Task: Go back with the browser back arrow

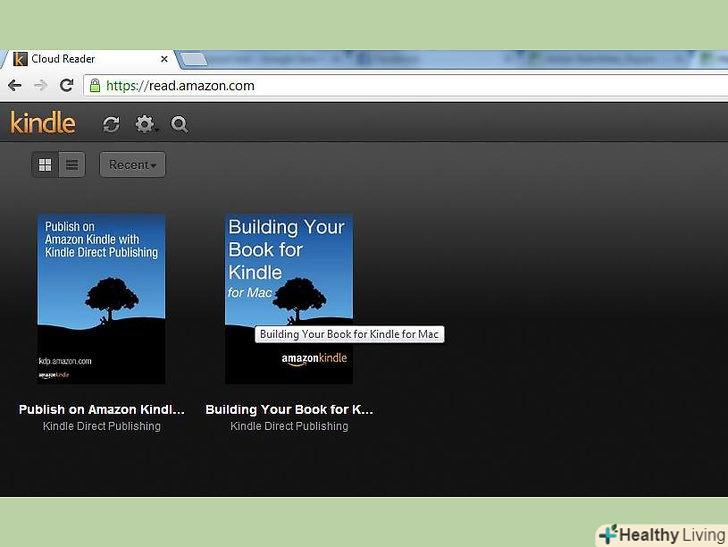Action: tap(15, 85)
